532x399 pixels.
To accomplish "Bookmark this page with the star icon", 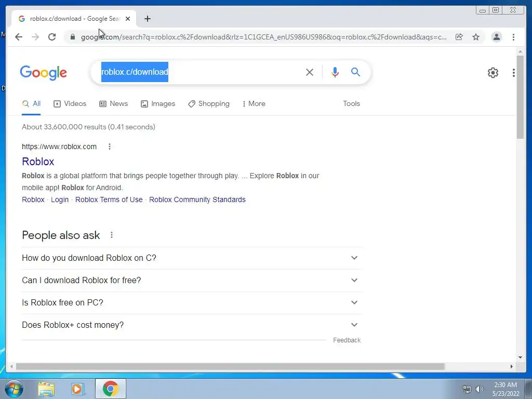I will (476, 37).
